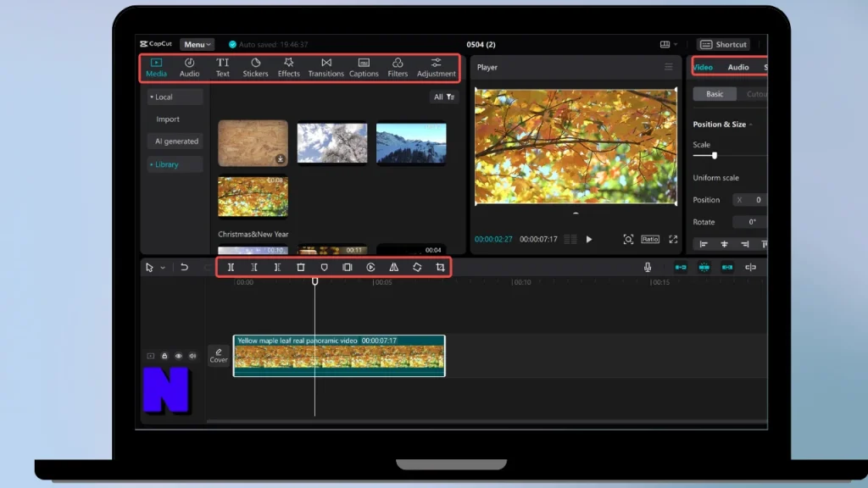Click the Scale slider handle
The image size is (868, 488).
(714, 156)
